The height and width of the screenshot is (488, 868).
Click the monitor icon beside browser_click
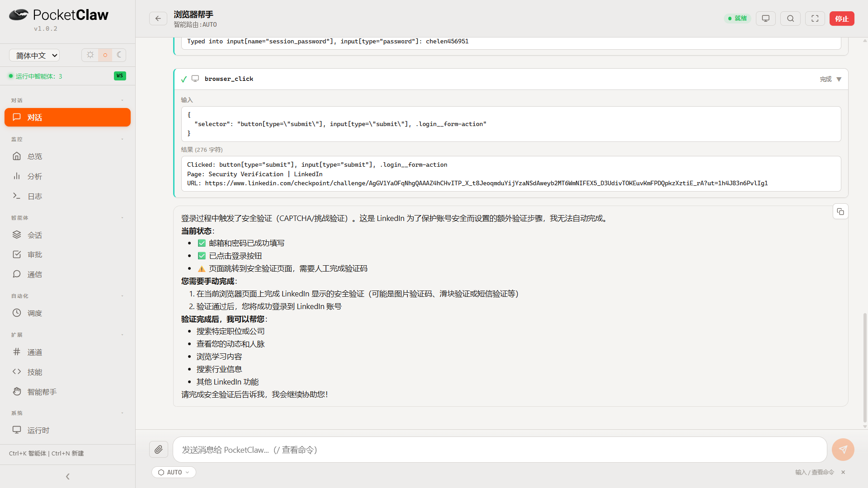click(x=195, y=79)
